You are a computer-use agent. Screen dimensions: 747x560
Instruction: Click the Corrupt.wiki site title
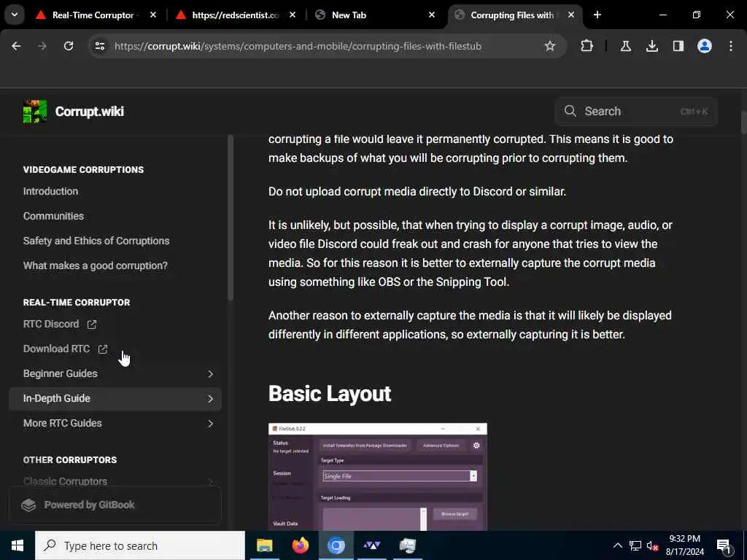(90, 112)
